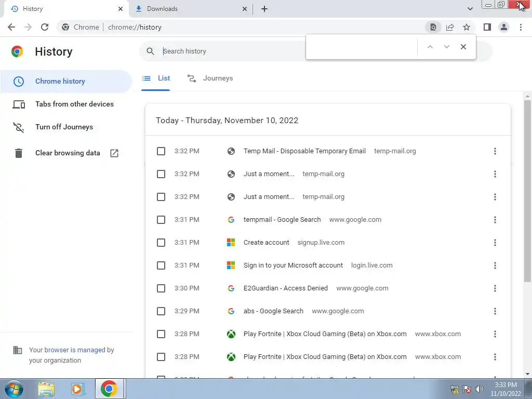Open Windows Explorer from the taskbar
This screenshot has width=532, height=399.
coord(46,389)
